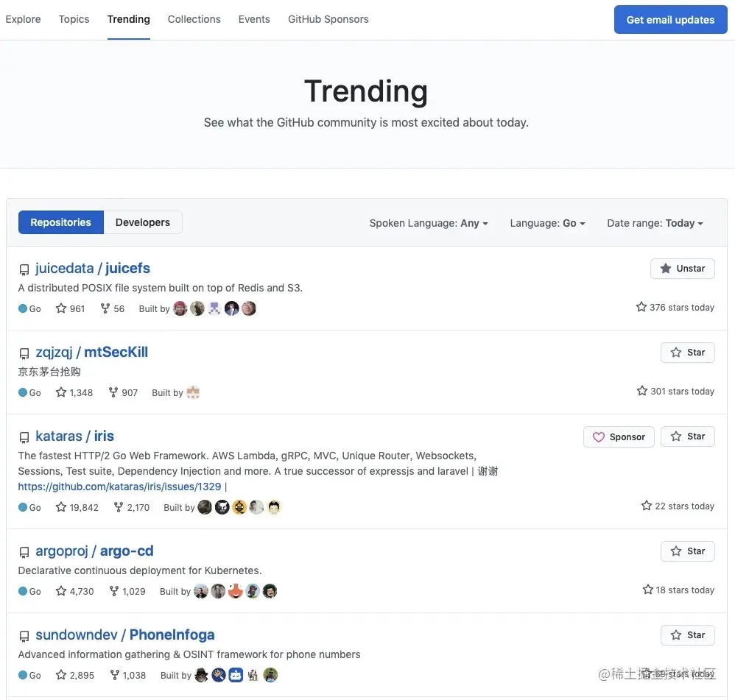
Task: View forks count 907 for mtSecKill
Action: pyautogui.click(x=123, y=392)
